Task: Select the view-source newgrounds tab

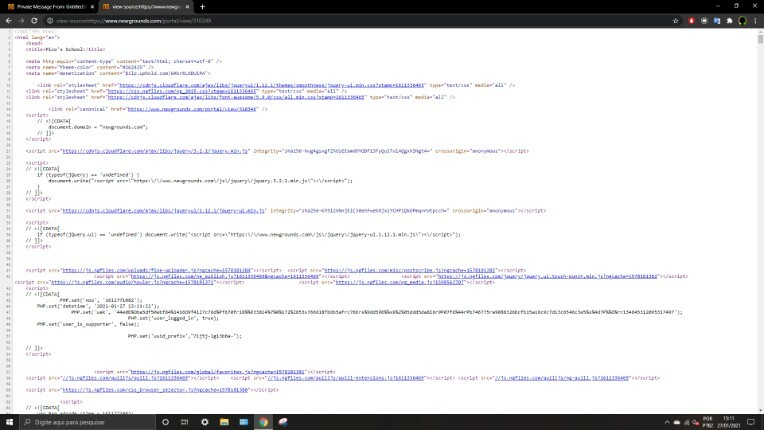Action: tap(146, 7)
